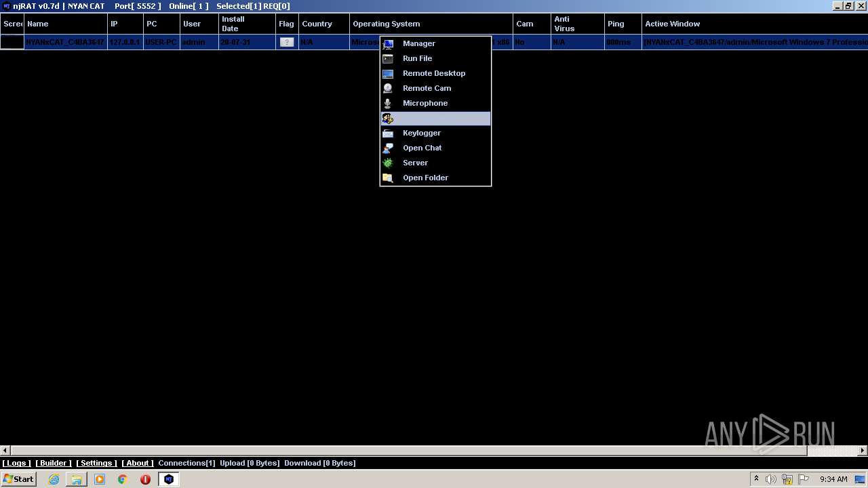
Task: Click the PC column header
Action: tap(161, 24)
